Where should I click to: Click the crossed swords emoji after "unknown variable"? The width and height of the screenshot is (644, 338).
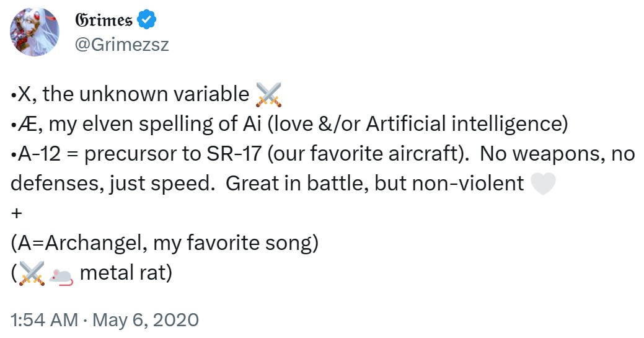click(x=268, y=94)
